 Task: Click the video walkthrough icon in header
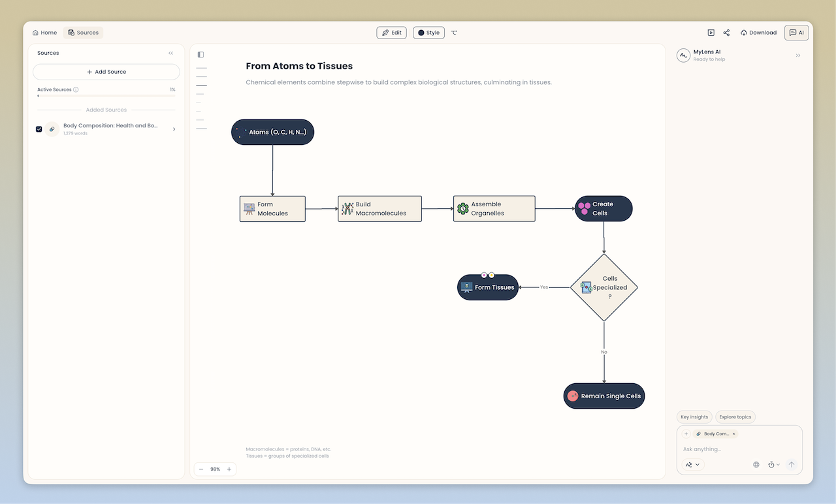712,32
